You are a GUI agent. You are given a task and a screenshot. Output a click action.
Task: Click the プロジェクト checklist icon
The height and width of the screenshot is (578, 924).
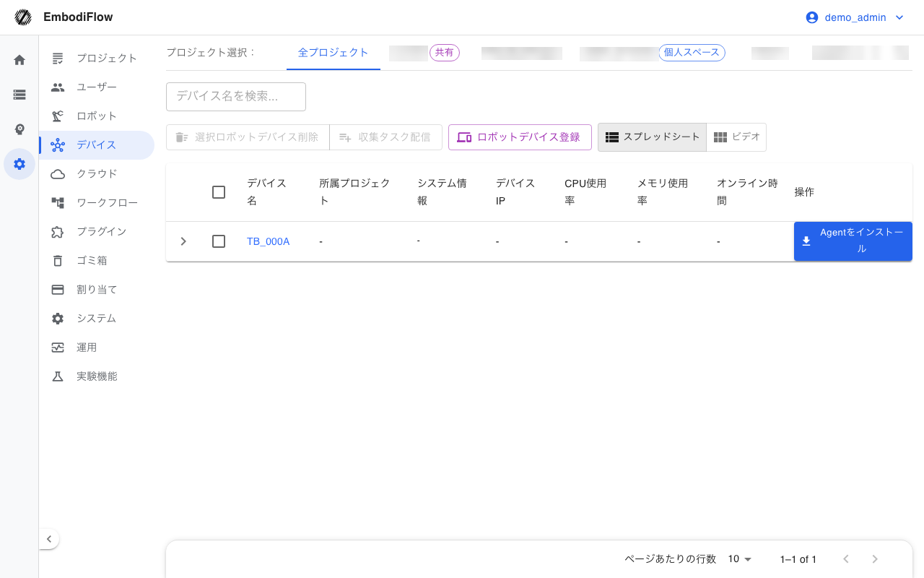(x=58, y=59)
